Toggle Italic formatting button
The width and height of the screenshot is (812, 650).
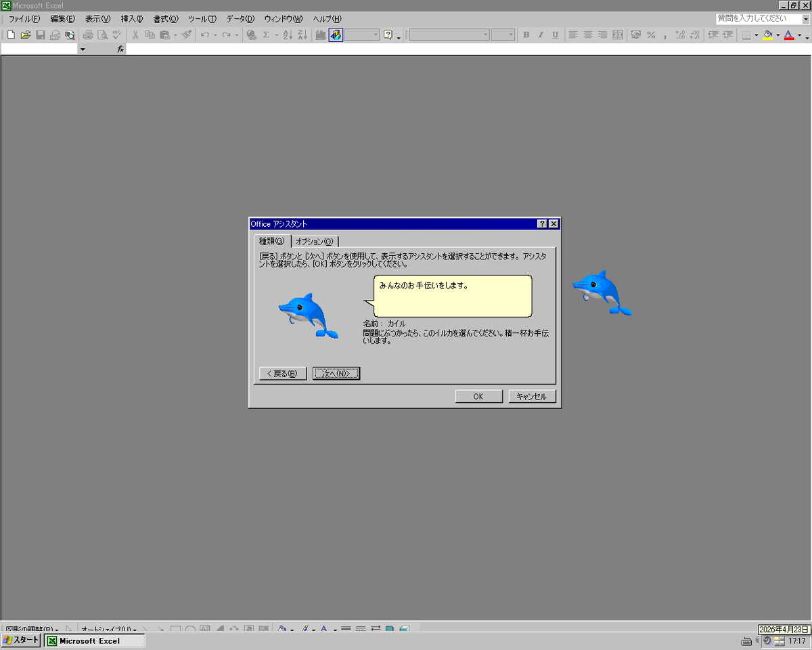coord(541,35)
